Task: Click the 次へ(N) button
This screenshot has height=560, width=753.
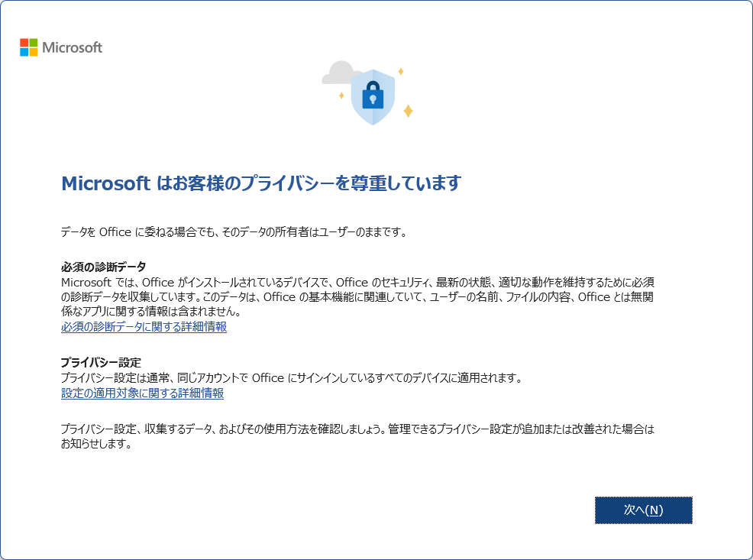Action: click(x=644, y=510)
